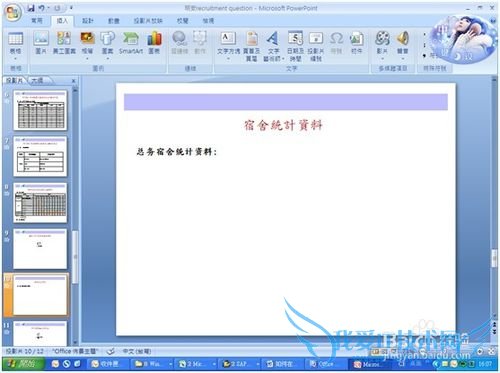Undo the last action
This screenshot has height=373, width=500.
click(42, 8)
